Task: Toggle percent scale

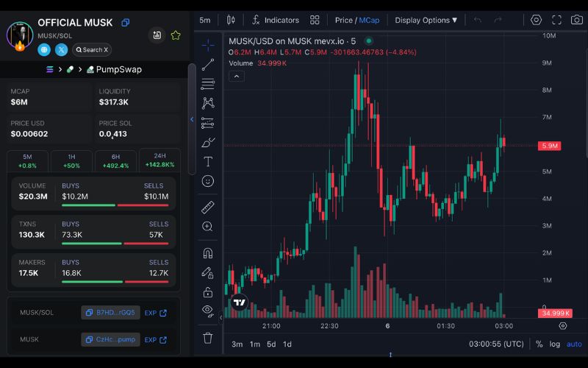Action: 539,344
